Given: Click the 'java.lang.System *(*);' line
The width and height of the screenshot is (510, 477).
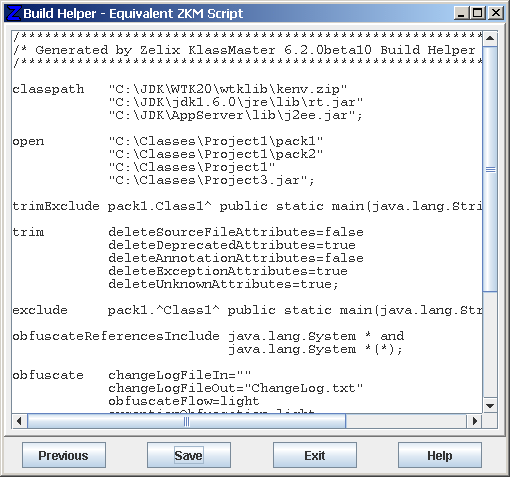Looking at the screenshot, I should pyautogui.click(x=316, y=349).
